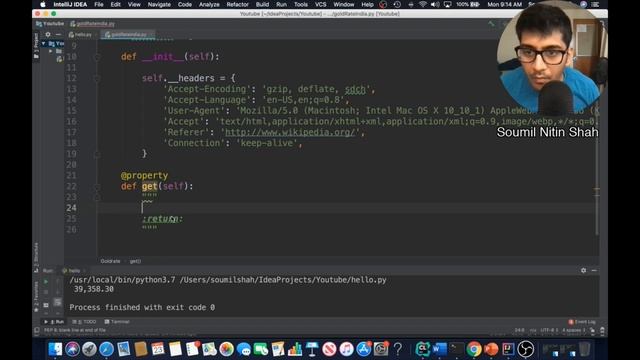Open the Tools menu
Screen dimensions: 640x360
coord(301,4)
